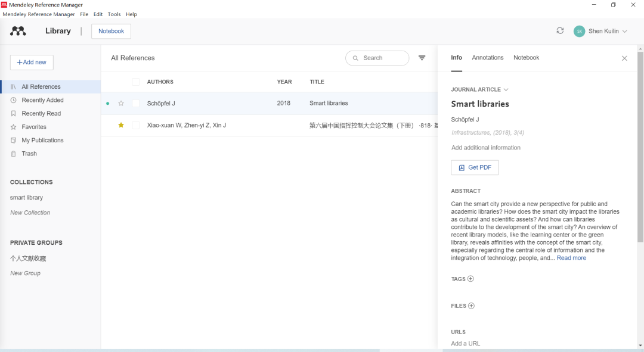The image size is (644, 352).
Task: Click the Recently Added clock icon
Action: (x=13, y=100)
